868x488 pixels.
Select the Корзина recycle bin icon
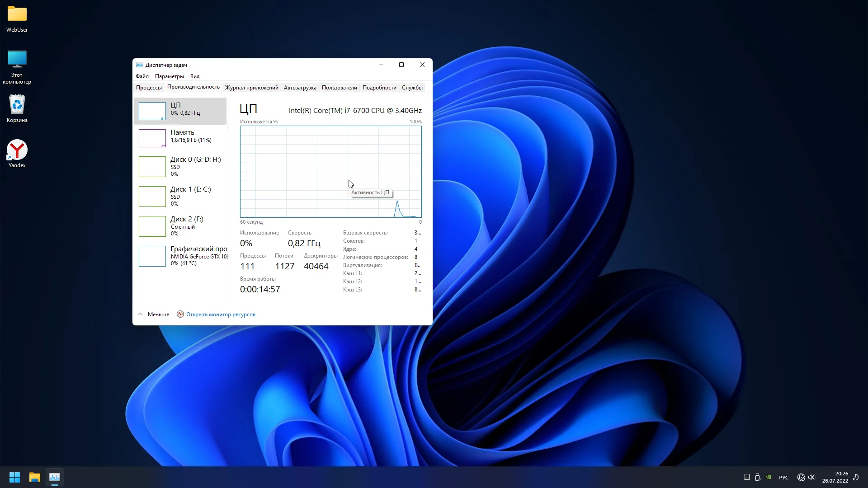(x=17, y=105)
